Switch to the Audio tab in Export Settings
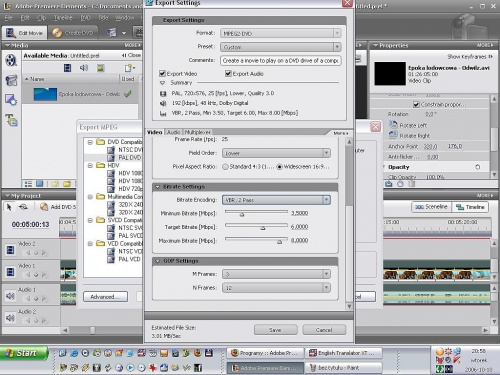The height and width of the screenshot is (375, 500). point(173,132)
